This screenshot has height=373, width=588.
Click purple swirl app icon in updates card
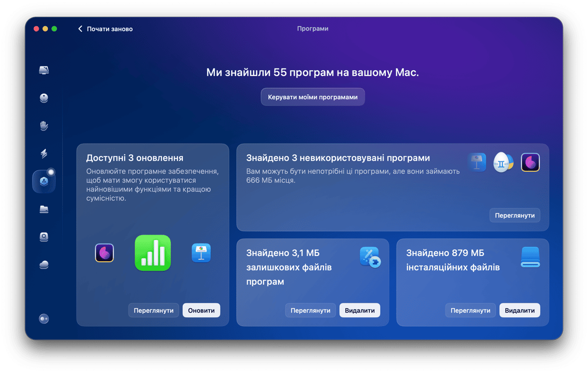point(104,253)
